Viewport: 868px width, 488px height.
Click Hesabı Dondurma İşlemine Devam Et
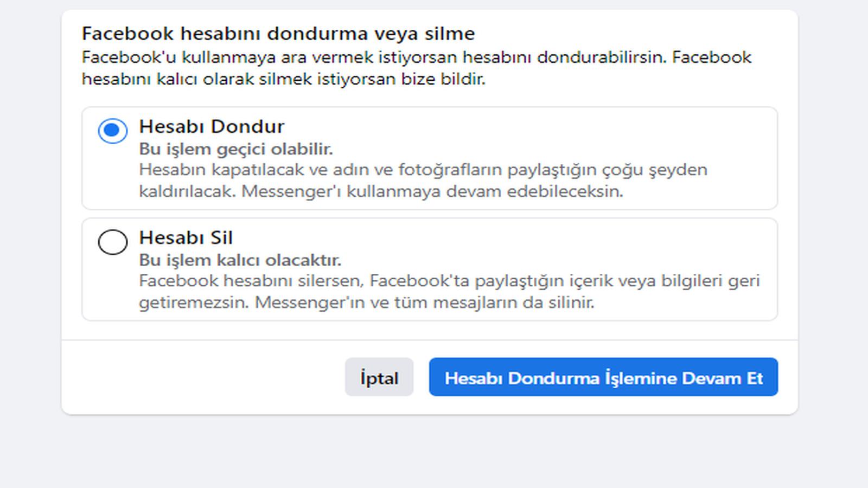coord(603,377)
